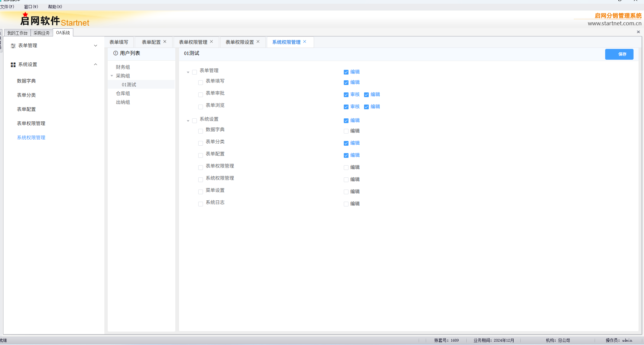Collapse the 表单管理 permission tree node
Image resolution: width=644 pixels, height=345 pixels.
click(x=188, y=72)
